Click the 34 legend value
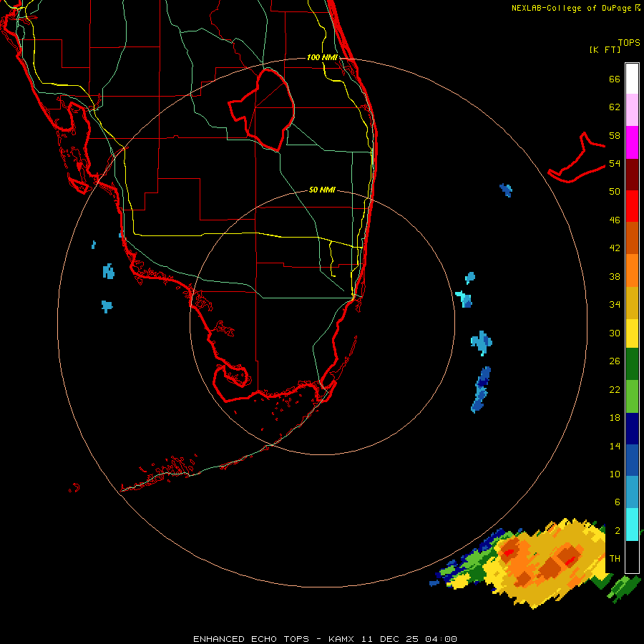644x644 pixels. (x=615, y=304)
